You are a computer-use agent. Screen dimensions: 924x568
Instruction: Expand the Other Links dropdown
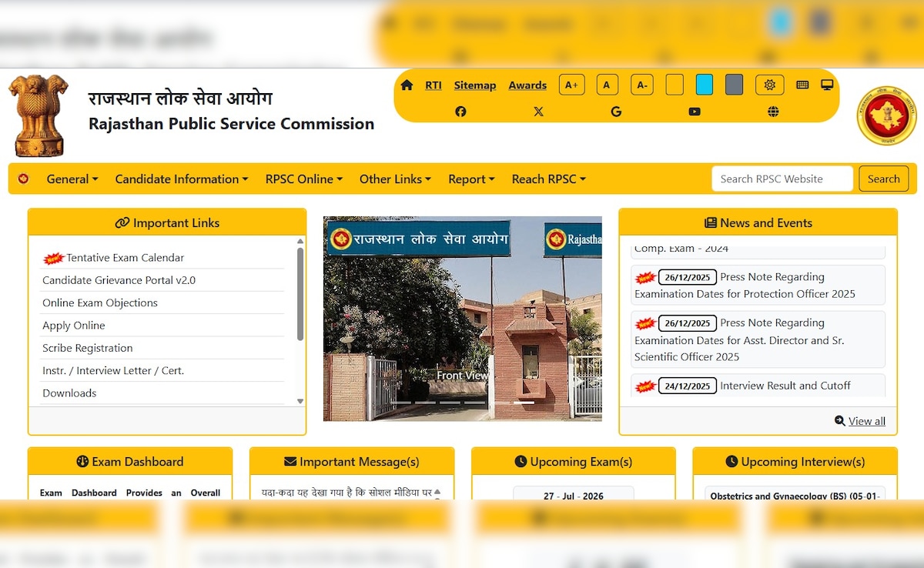[x=395, y=179]
